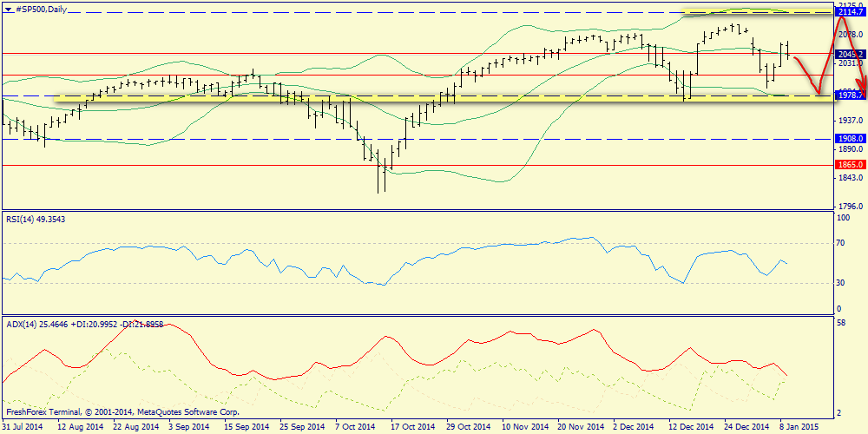This screenshot has width=868, height=434.
Task: Click the 29 Oct 2014 date label
Action: coord(467,427)
